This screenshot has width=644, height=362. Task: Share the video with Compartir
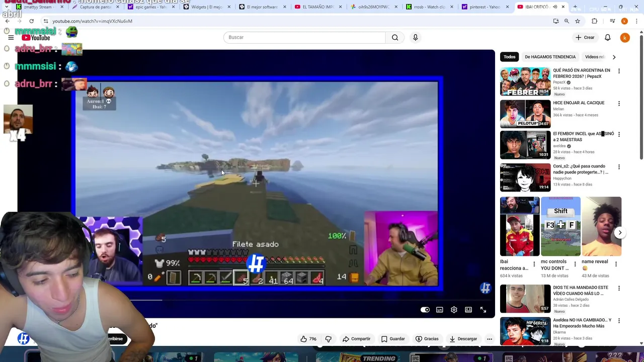[x=356, y=339]
